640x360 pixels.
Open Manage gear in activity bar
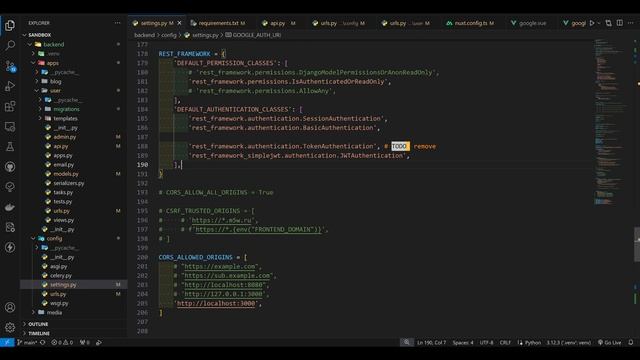(10, 327)
